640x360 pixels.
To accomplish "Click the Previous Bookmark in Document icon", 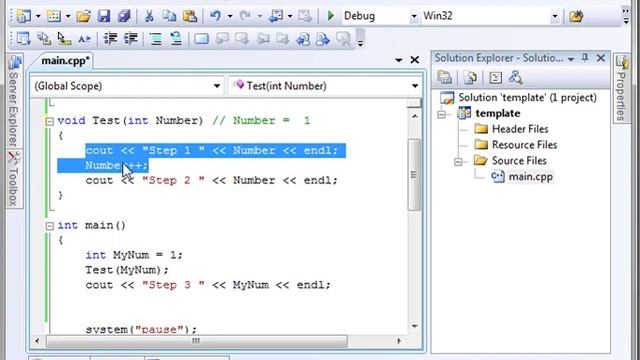I will [303, 39].
